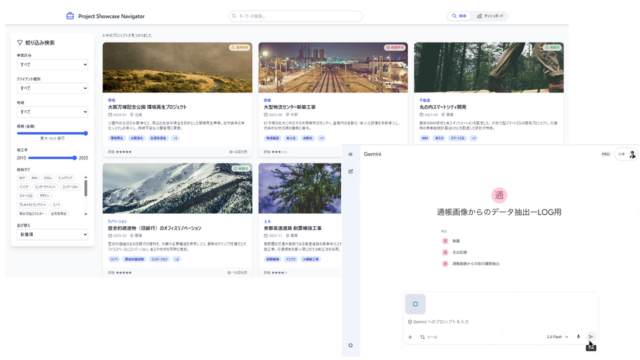Toggle the インフラ technology tag filter
Screen dimensions: 640x360
point(24,187)
